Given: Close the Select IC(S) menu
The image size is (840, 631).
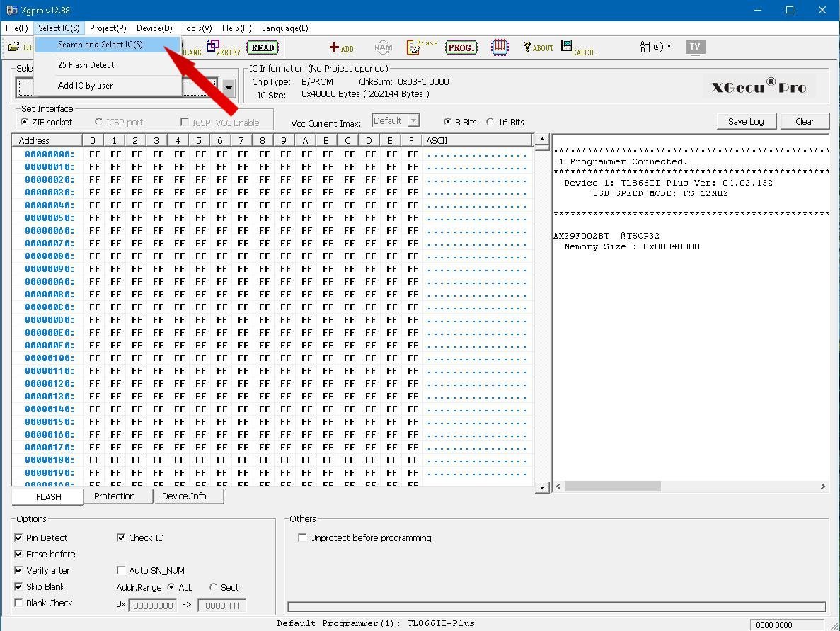Looking at the screenshot, I should tap(59, 28).
